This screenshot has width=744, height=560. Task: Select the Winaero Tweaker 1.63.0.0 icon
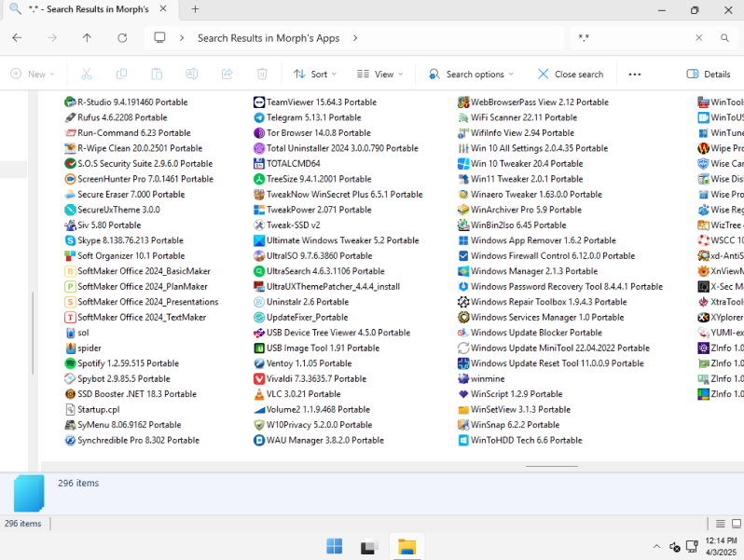(463, 195)
